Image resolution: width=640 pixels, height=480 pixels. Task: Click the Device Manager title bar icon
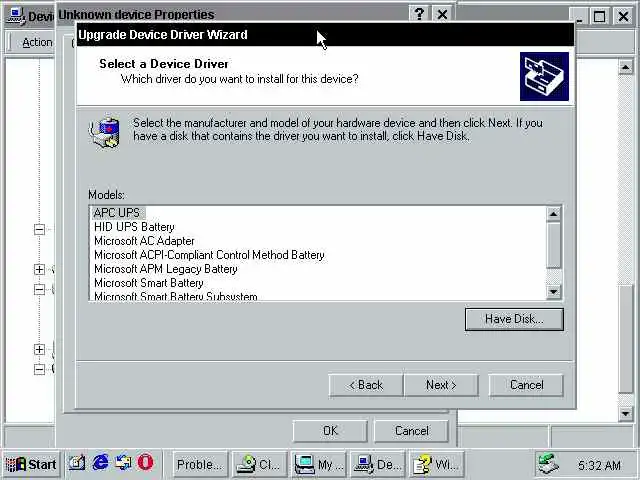pos(16,16)
